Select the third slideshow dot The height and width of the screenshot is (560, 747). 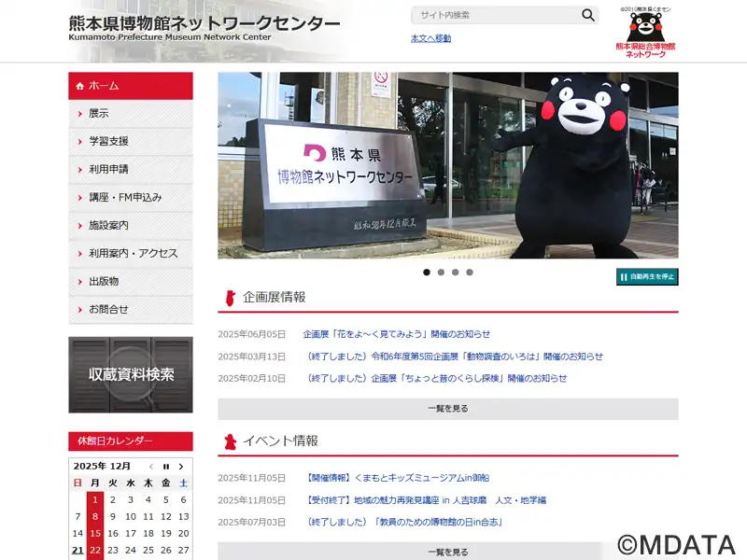pos(455,273)
